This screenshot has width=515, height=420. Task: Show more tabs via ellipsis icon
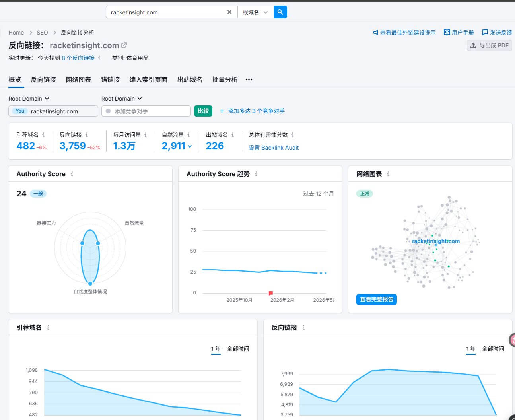pyautogui.click(x=249, y=80)
